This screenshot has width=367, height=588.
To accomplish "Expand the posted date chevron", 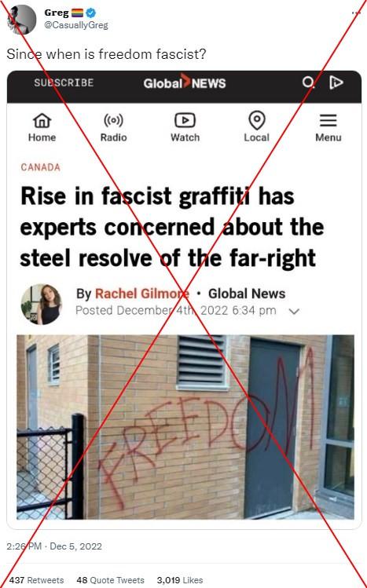I will coord(294,311).
